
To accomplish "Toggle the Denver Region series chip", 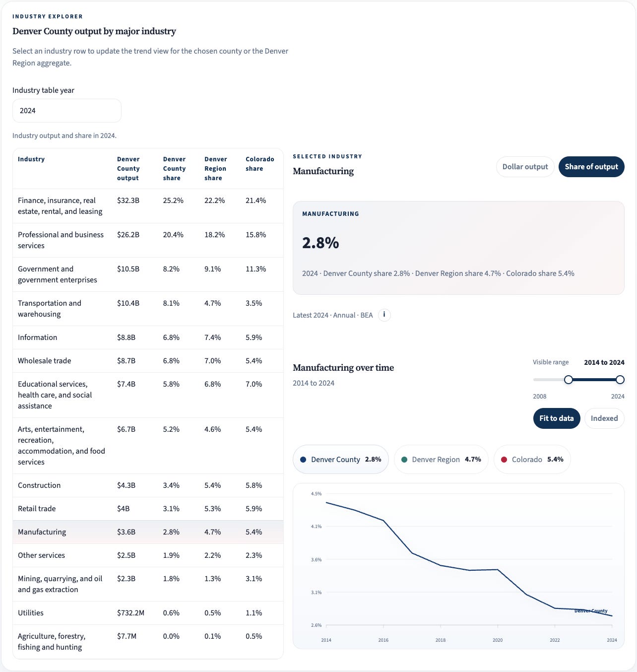I will [441, 460].
